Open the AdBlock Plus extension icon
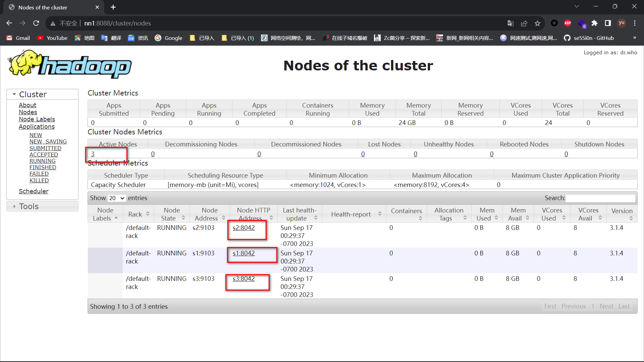Image resolution: width=644 pixels, height=362 pixels. coord(568,23)
